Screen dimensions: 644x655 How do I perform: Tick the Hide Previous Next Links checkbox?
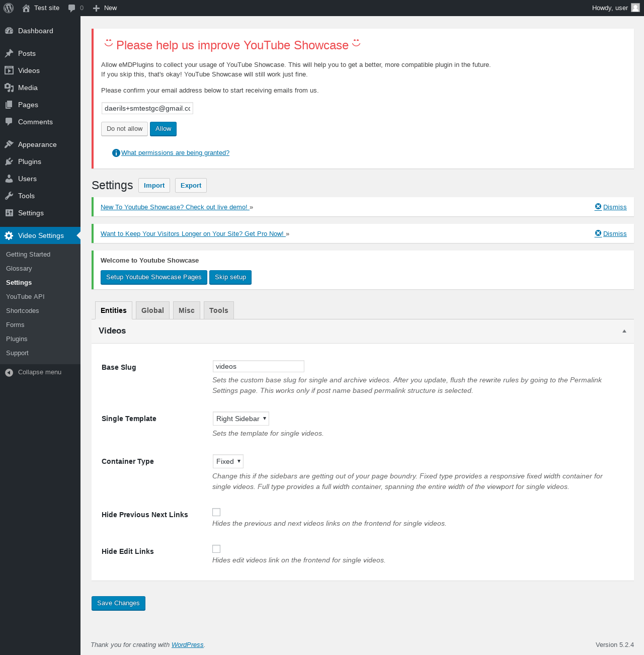click(216, 512)
